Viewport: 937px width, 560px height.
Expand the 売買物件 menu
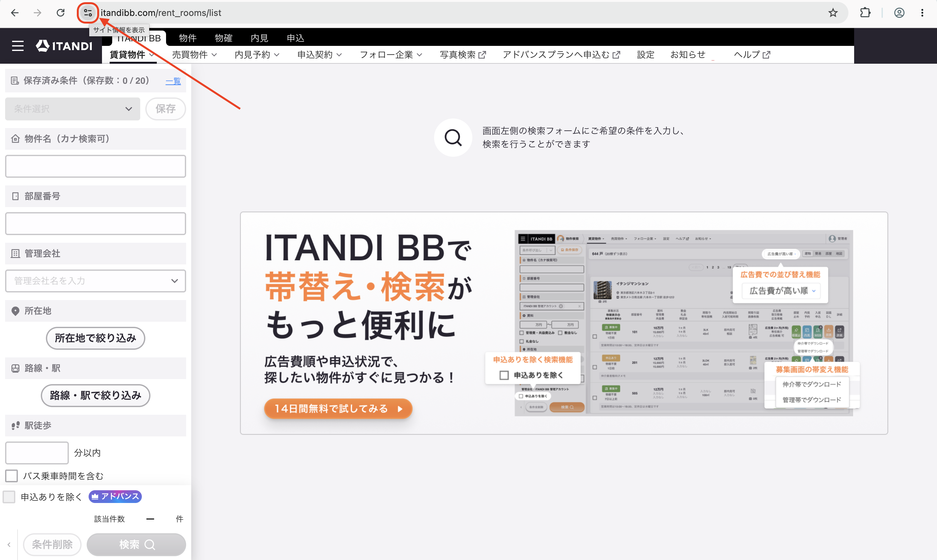point(194,55)
